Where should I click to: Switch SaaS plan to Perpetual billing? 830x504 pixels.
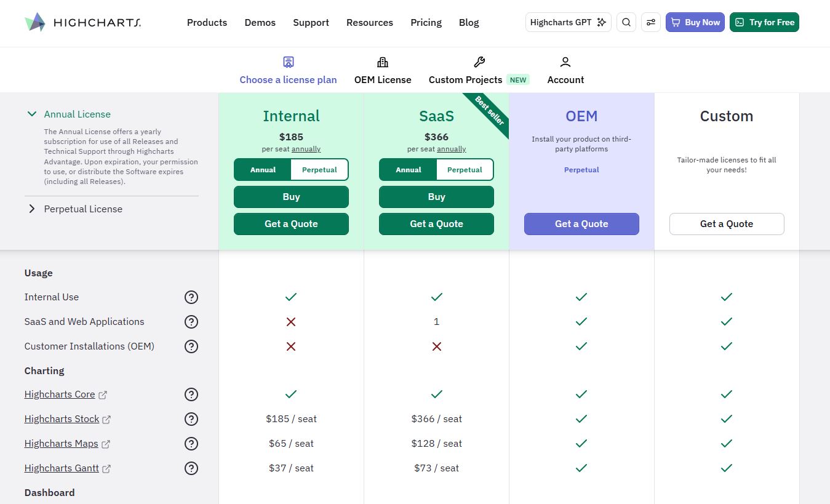(465, 169)
